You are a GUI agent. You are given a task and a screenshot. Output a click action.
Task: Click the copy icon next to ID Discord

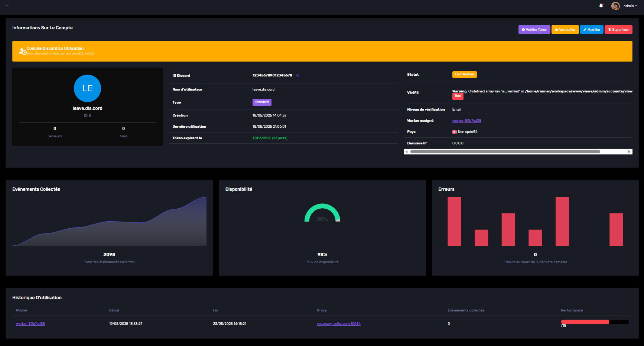(298, 76)
